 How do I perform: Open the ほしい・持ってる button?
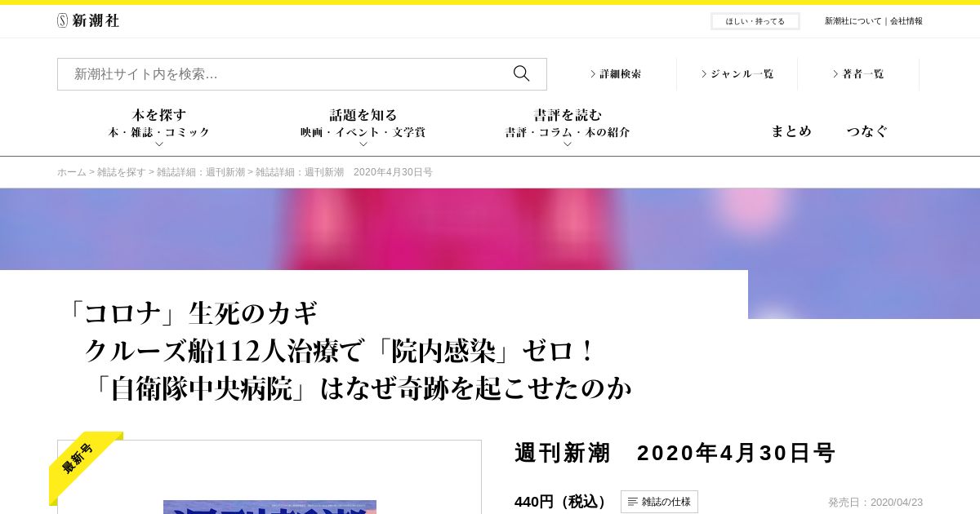(755, 21)
